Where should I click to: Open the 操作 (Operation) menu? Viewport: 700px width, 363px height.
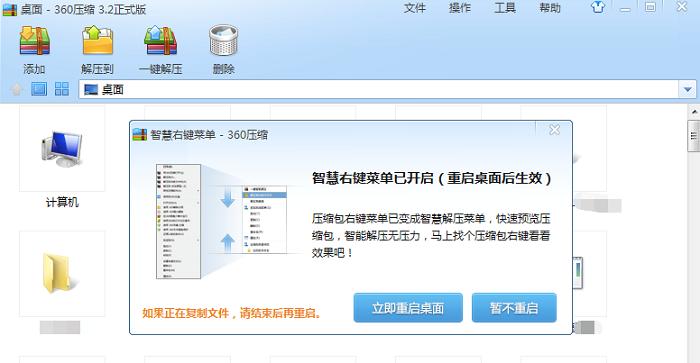coord(460,8)
